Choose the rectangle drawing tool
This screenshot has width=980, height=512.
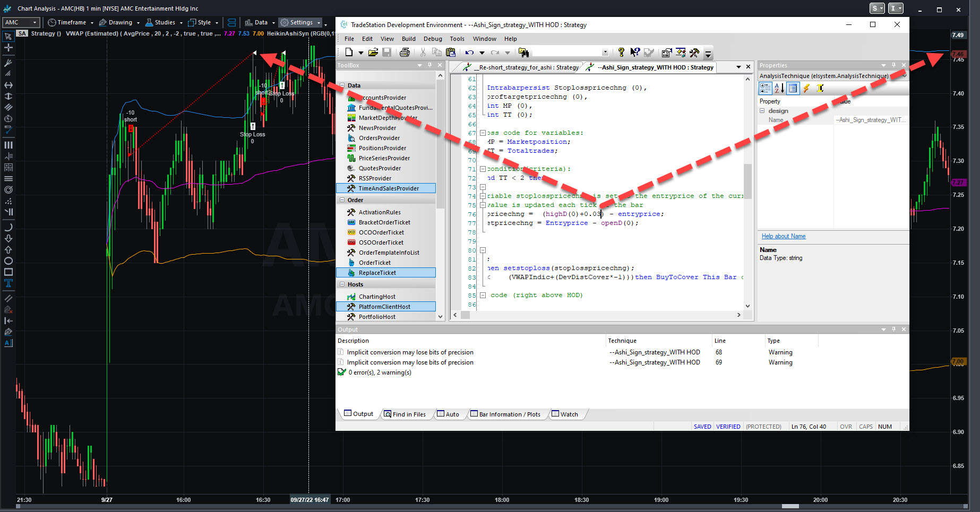[8, 272]
